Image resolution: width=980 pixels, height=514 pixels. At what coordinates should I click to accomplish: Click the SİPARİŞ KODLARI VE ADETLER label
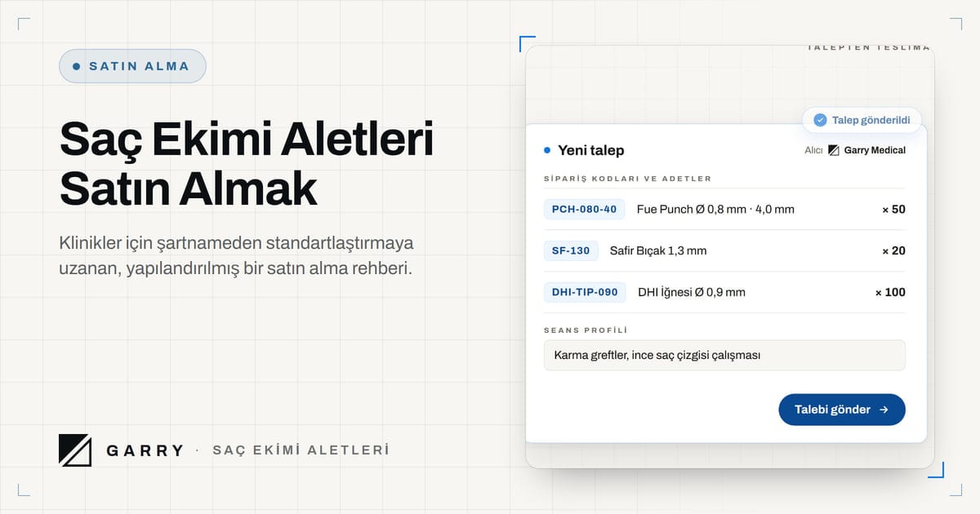pos(627,179)
